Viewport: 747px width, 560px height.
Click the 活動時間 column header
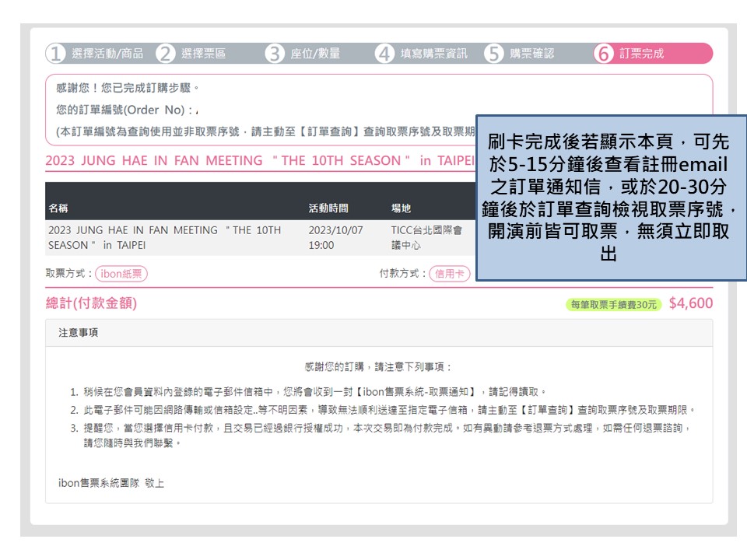tap(328, 208)
